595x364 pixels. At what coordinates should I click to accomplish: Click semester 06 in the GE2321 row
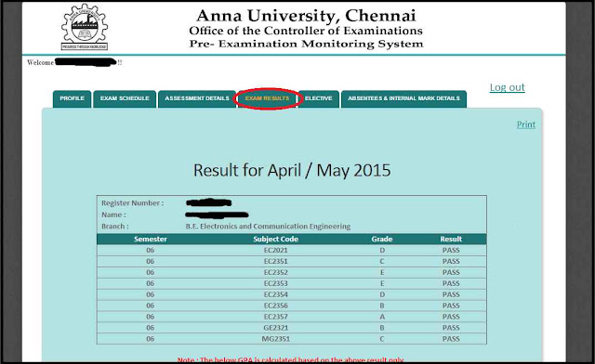tap(151, 328)
